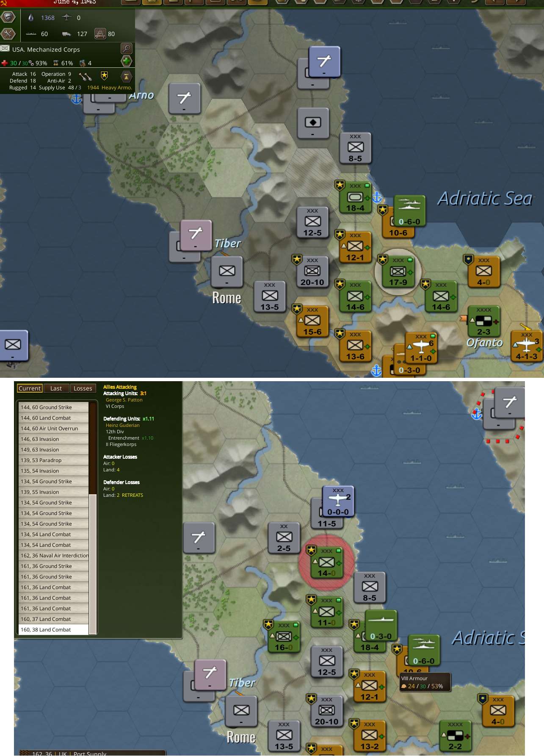Select the grey 12-5 unit in the lower map
Image resolution: width=544 pixels, height=756 pixels.
click(326, 662)
